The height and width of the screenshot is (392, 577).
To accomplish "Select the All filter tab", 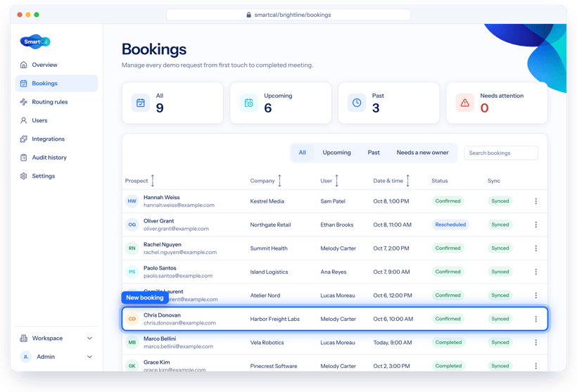I will [302, 153].
